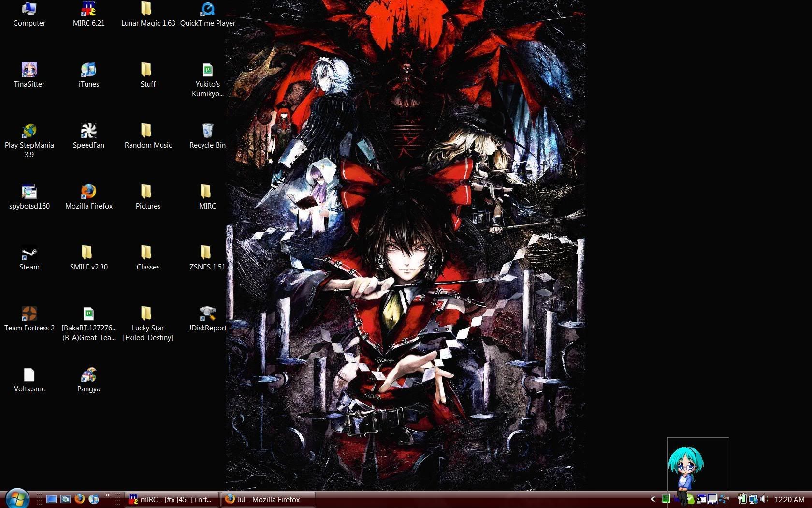
Task: Select the Steam desktop icon
Action: tap(29, 253)
